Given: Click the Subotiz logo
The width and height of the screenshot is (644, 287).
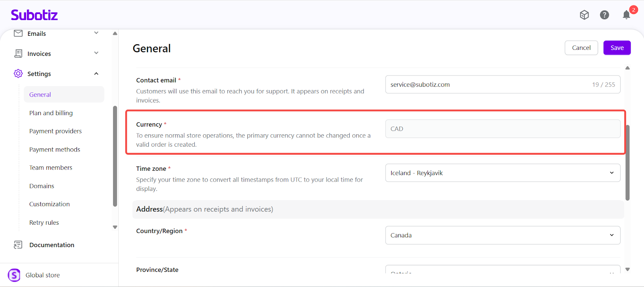Looking at the screenshot, I should [x=34, y=15].
